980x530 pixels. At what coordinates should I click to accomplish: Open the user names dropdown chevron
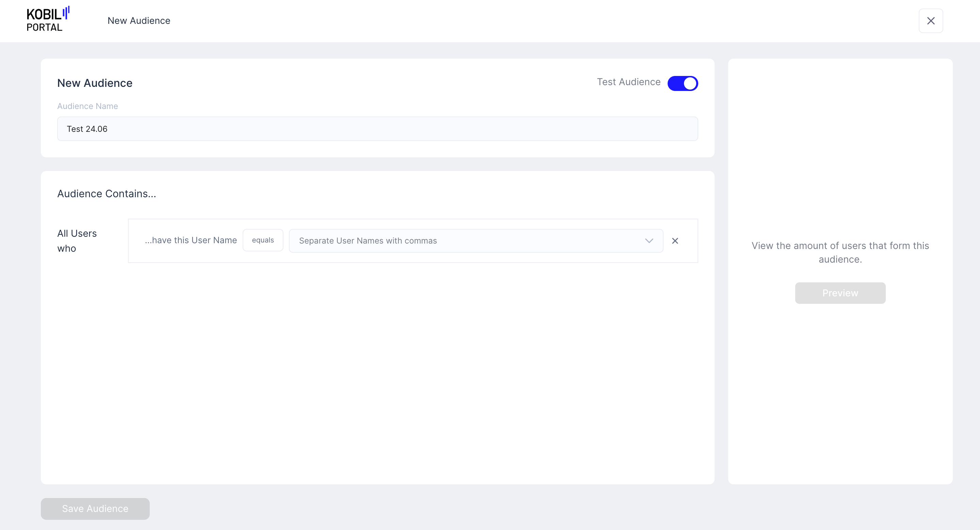(649, 240)
